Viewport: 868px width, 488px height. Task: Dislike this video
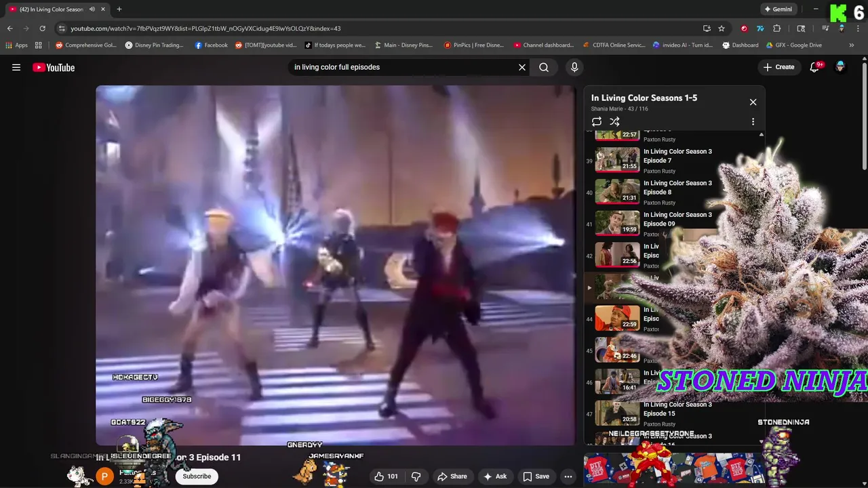[x=416, y=476]
